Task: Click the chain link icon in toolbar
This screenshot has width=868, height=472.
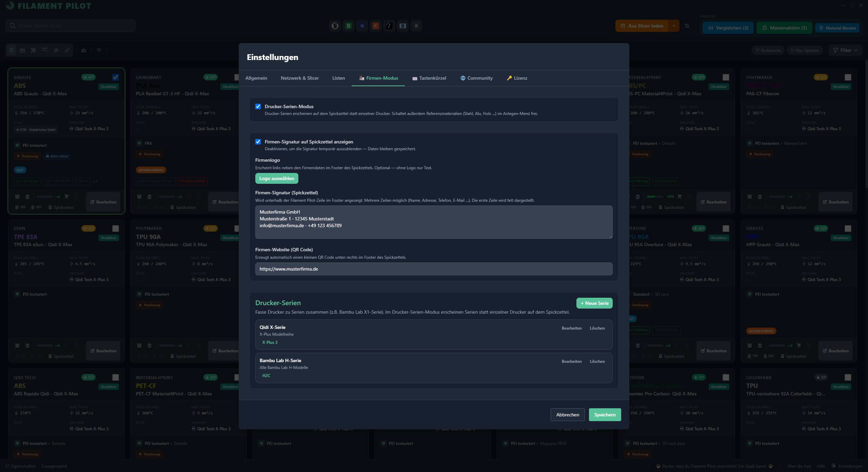Action: 67,50
